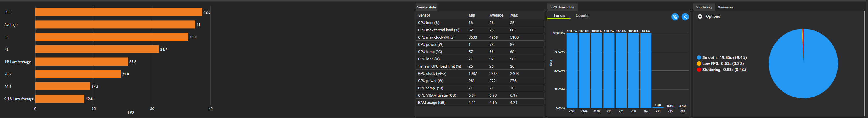
Task: Click the Options label in the stuttering panel
Action: point(713,16)
